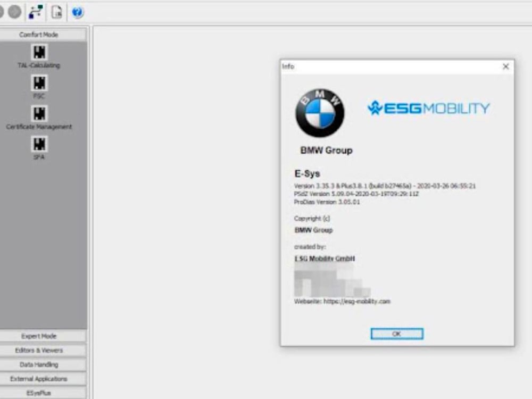Click the gray round toolbar button

point(14,12)
